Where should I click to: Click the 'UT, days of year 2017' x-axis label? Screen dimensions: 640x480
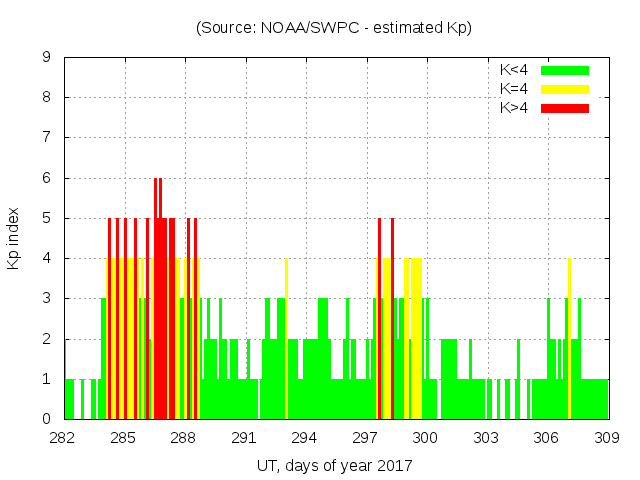334,465
